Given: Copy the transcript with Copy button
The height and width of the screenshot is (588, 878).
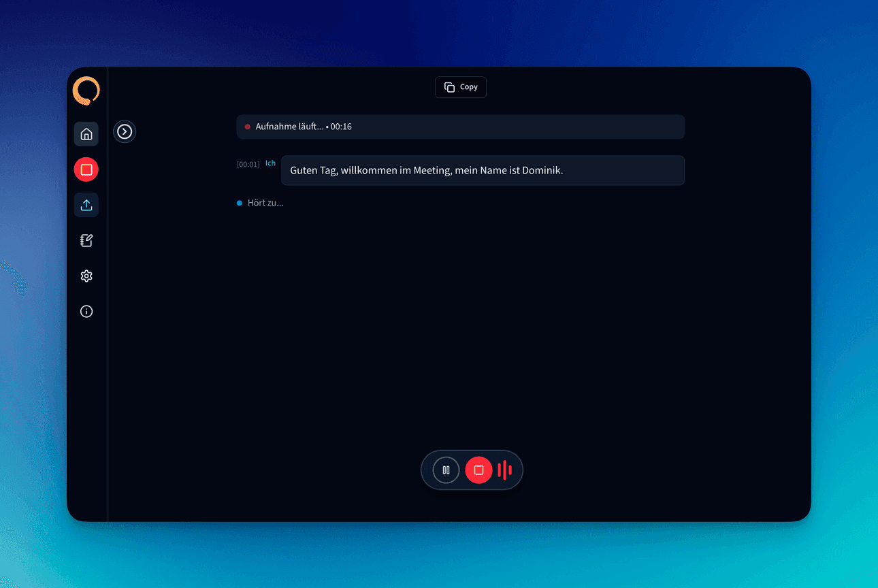Looking at the screenshot, I should click(x=461, y=87).
